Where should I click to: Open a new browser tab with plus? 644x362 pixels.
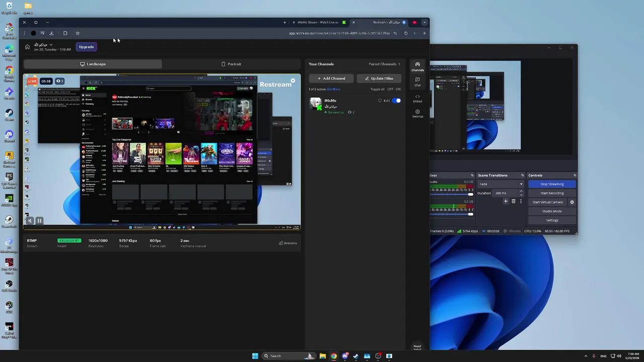coord(284,22)
